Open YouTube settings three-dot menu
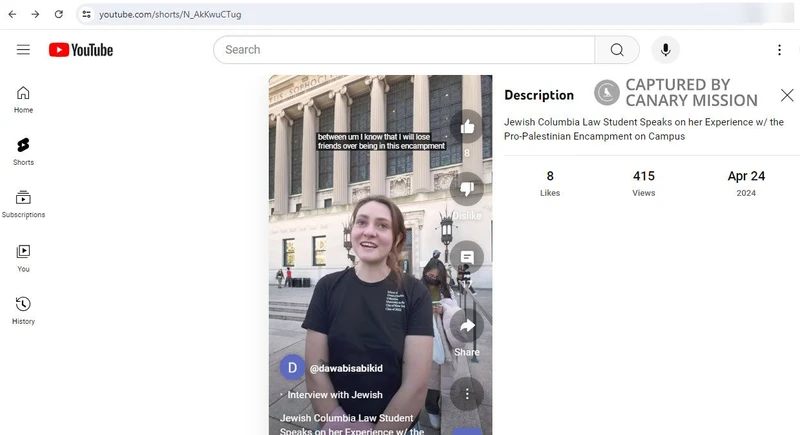 779,50
